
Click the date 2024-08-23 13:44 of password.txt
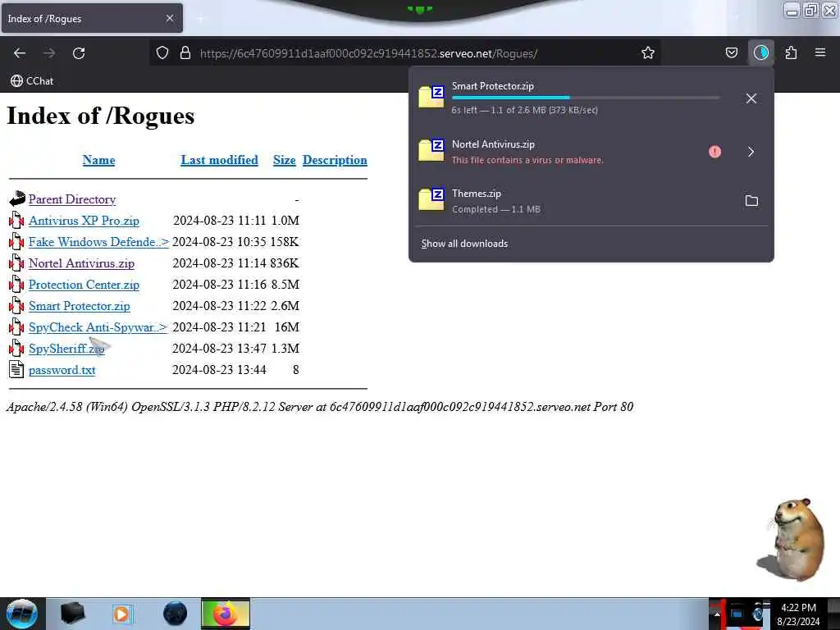[x=219, y=370]
